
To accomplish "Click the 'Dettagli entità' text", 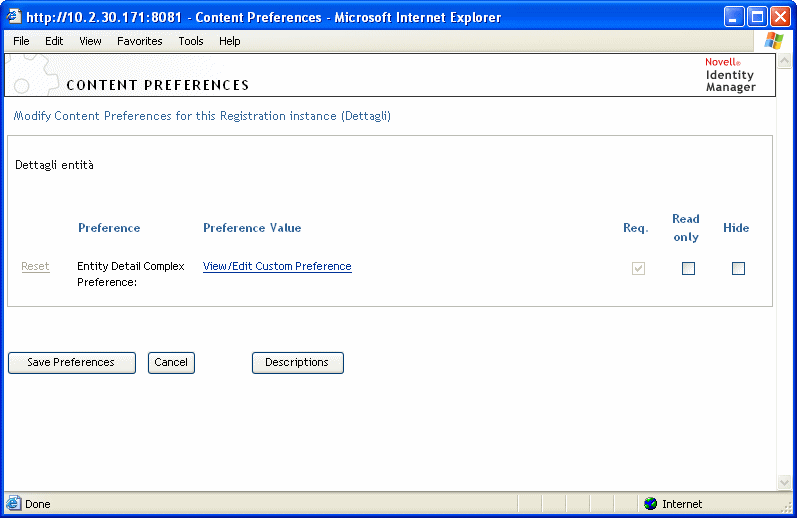I will coord(54,165).
